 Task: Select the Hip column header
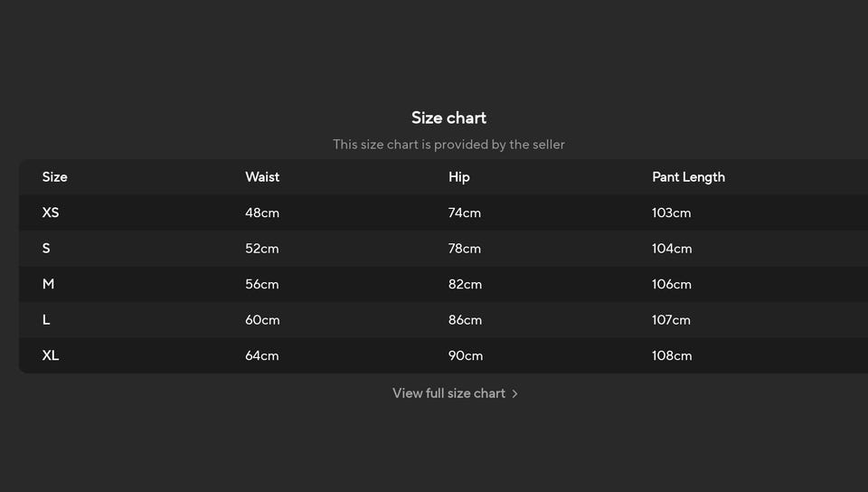(459, 177)
